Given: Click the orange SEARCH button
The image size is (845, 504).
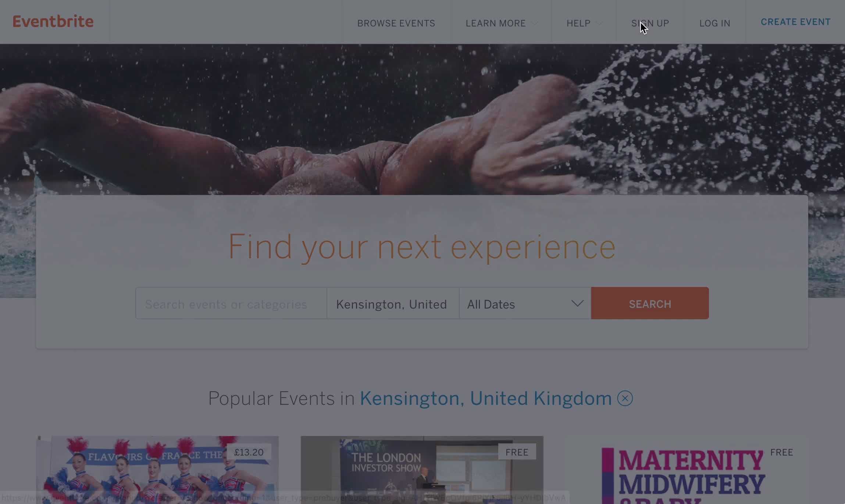Looking at the screenshot, I should pyautogui.click(x=650, y=303).
